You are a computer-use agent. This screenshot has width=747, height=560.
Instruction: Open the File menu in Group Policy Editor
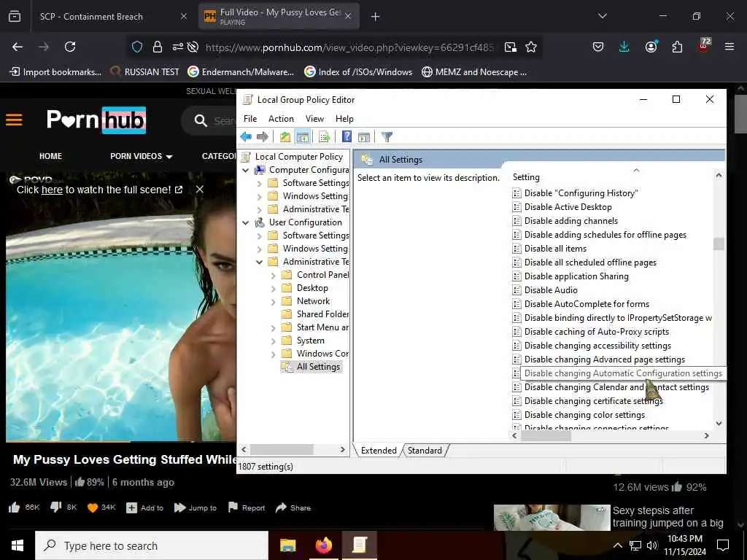coord(250,119)
